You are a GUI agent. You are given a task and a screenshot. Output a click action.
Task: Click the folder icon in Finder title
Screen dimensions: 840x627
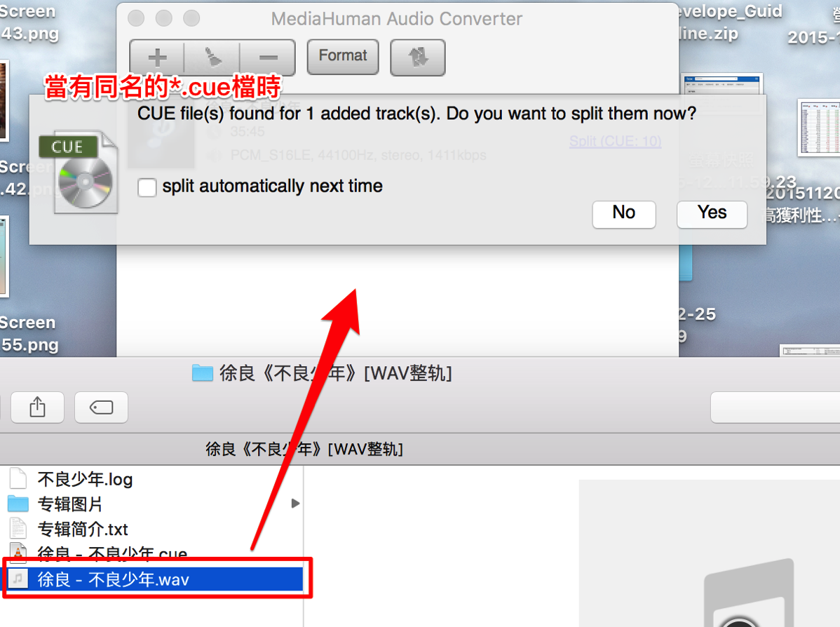(203, 372)
